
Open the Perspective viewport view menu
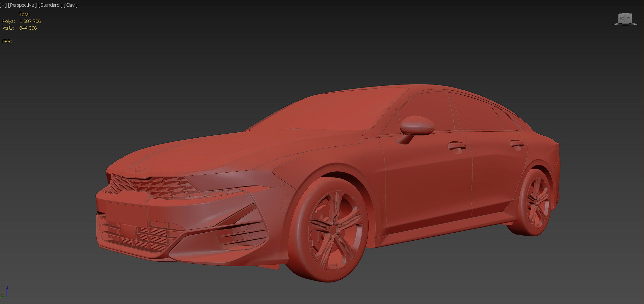[22, 5]
